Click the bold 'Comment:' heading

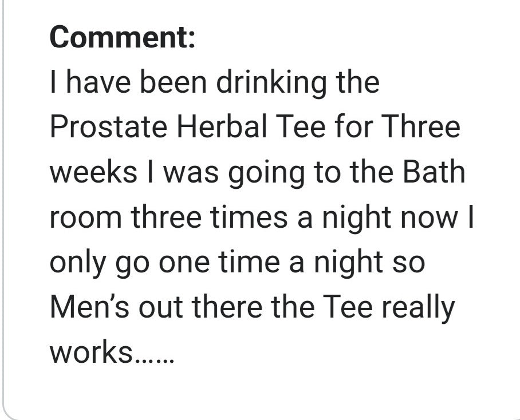[x=123, y=38]
